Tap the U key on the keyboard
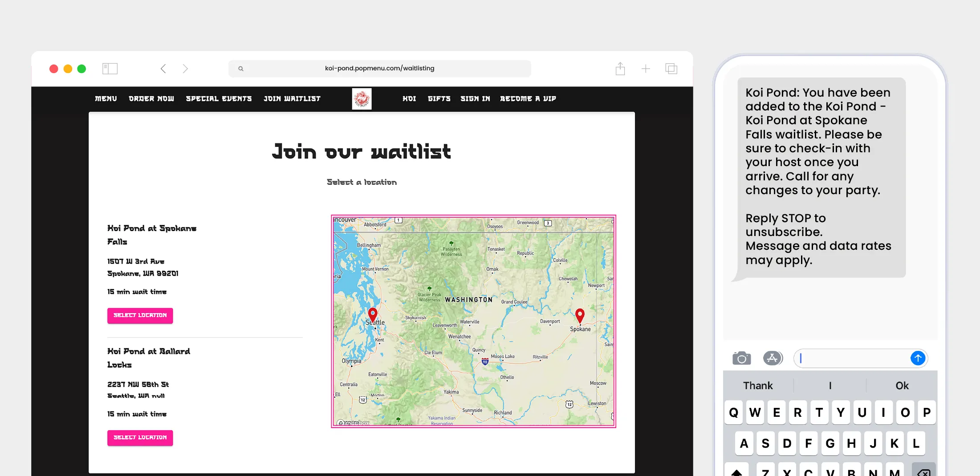Viewport: 980px width, 476px height. 862,412
